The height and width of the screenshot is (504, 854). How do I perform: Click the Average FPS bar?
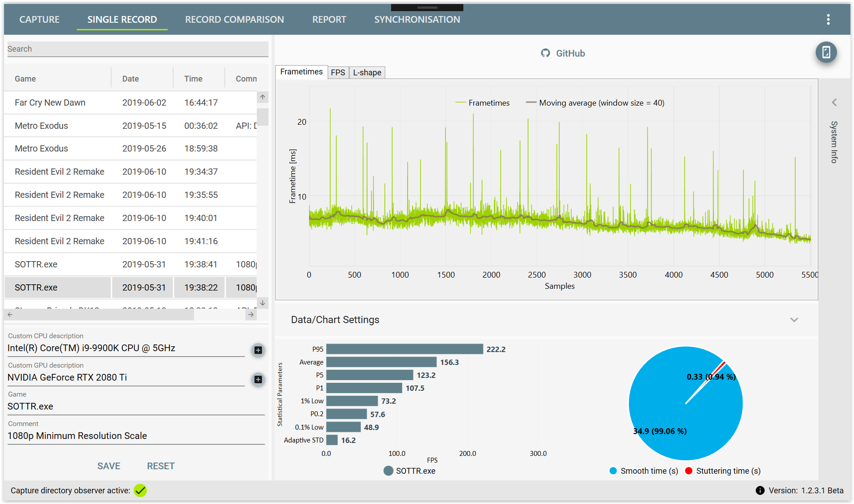pyautogui.click(x=381, y=362)
